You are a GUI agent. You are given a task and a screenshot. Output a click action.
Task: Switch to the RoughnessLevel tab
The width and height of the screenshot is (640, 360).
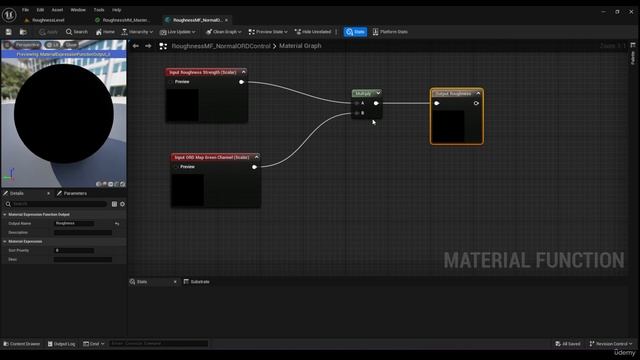pos(48,20)
